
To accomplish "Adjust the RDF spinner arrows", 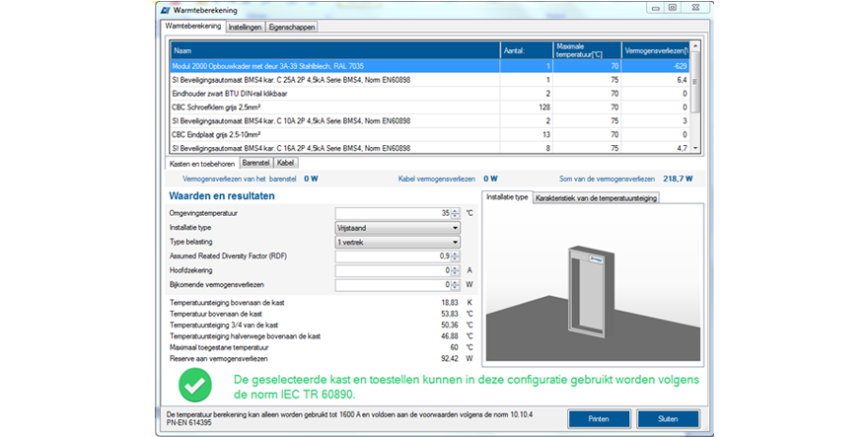I will click(455, 256).
